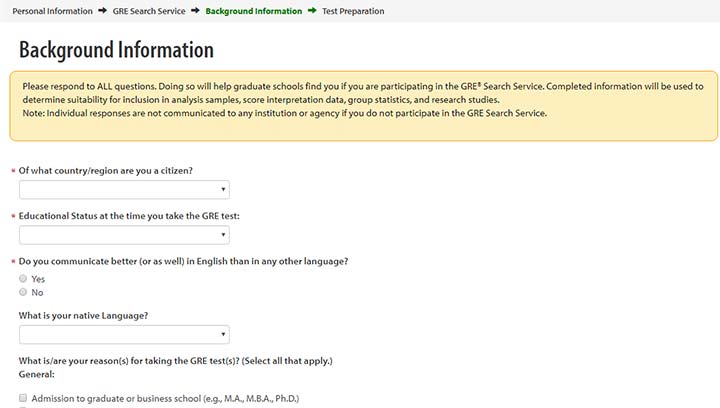Viewport: 720px width, 408px height.
Task: Open the native Language dropdown
Action: (124, 335)
